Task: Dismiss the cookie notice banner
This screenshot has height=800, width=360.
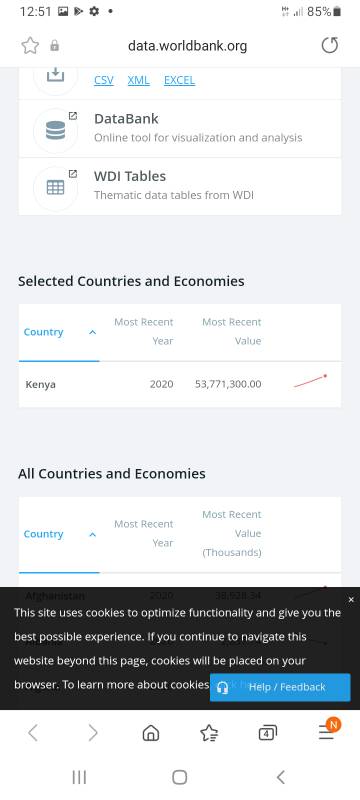Action: click(351, 600)
